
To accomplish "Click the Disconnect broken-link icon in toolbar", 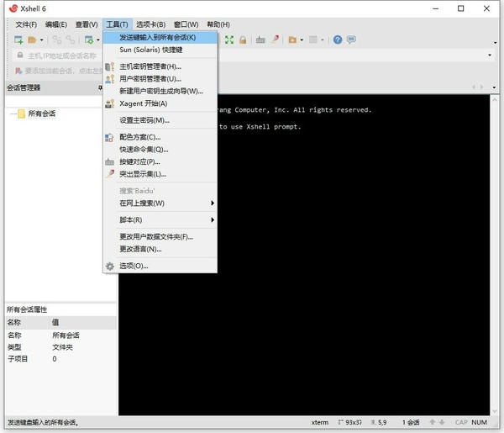I will point(70,40).
